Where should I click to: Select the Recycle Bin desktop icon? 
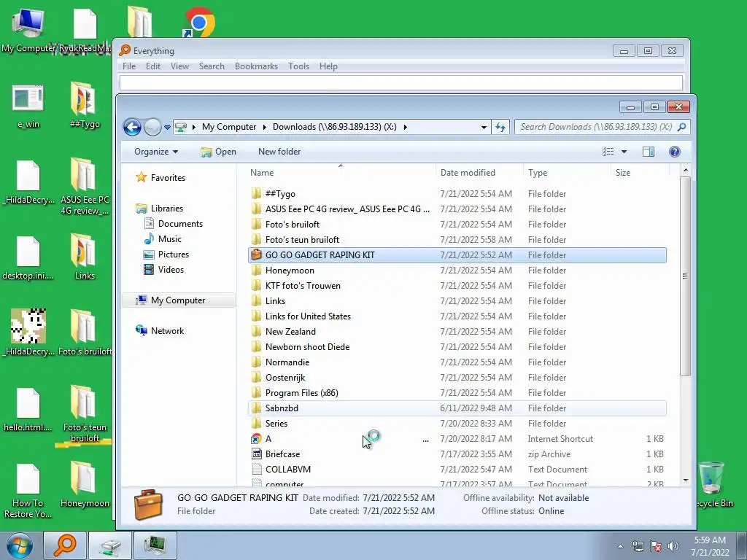tap(713, 485)
